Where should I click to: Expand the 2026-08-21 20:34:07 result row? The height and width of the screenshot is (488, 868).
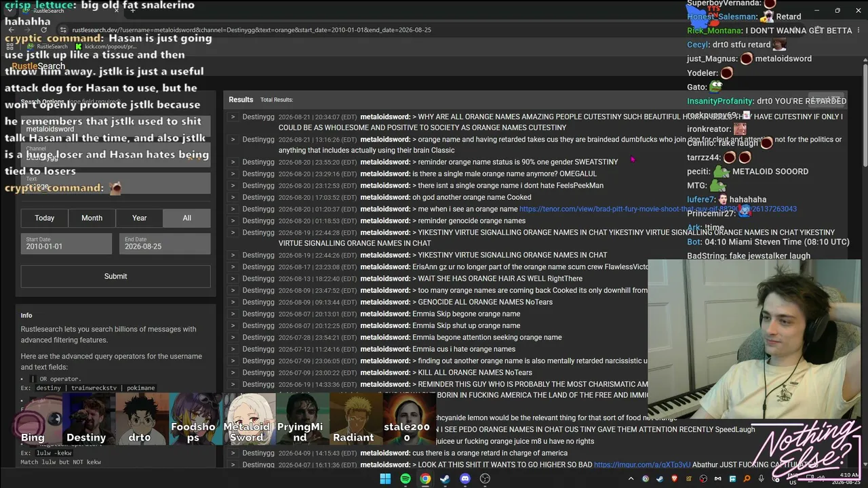233,117
